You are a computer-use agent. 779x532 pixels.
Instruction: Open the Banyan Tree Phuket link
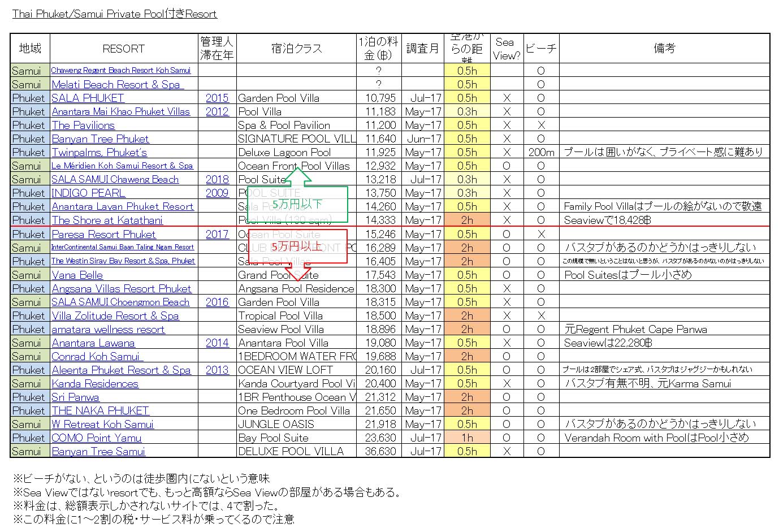pos(101,139)
